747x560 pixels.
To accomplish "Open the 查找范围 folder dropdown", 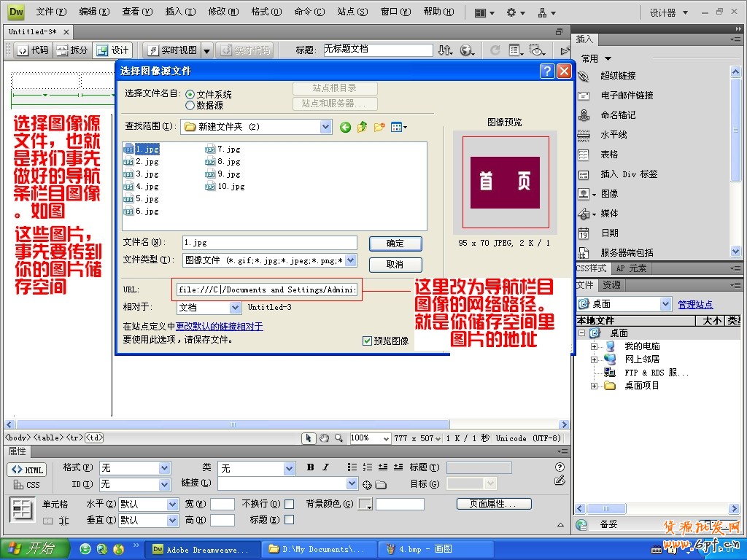I will point(325,126).
